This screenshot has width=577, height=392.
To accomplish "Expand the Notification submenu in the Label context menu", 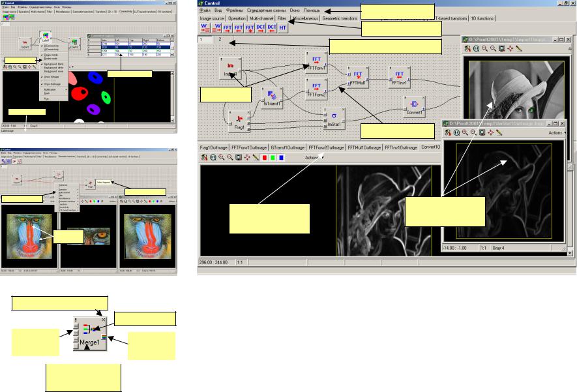I will coord(53,89).
